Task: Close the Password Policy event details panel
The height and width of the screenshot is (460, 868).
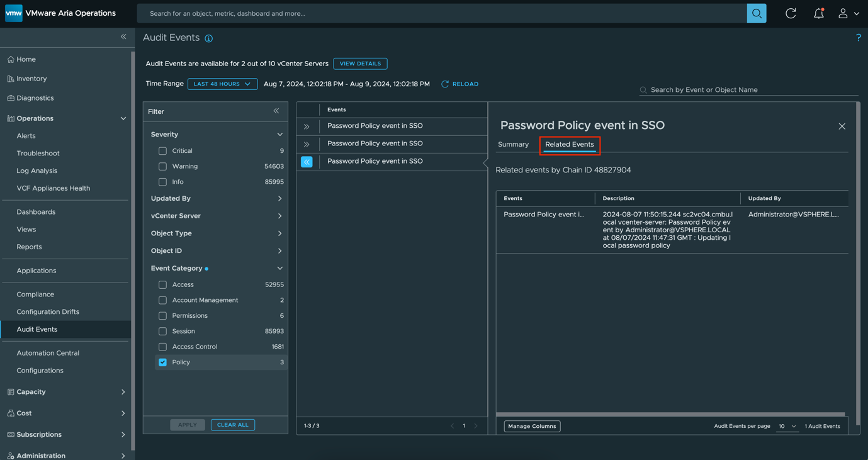Action: pos(842,126)
